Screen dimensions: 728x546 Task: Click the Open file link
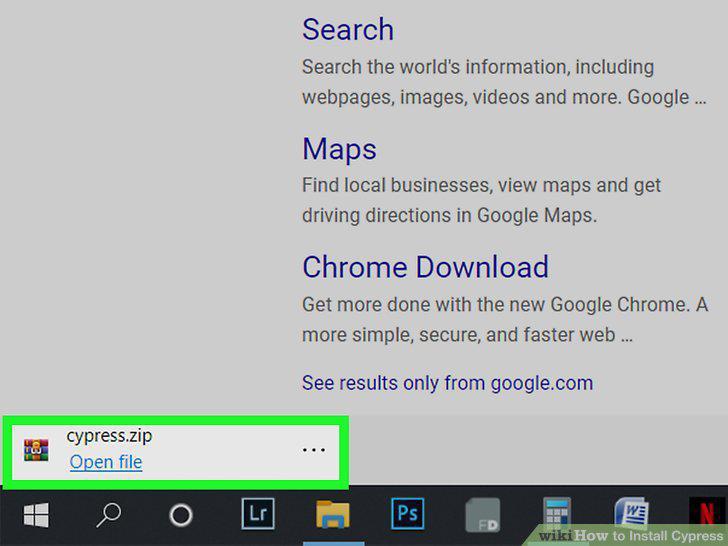(106, 462)
